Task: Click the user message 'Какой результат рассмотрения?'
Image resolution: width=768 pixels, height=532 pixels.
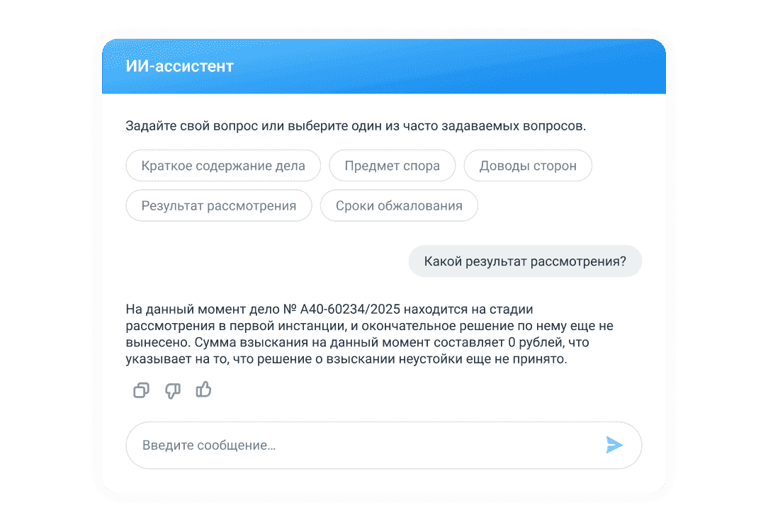Action: point(525,261)
